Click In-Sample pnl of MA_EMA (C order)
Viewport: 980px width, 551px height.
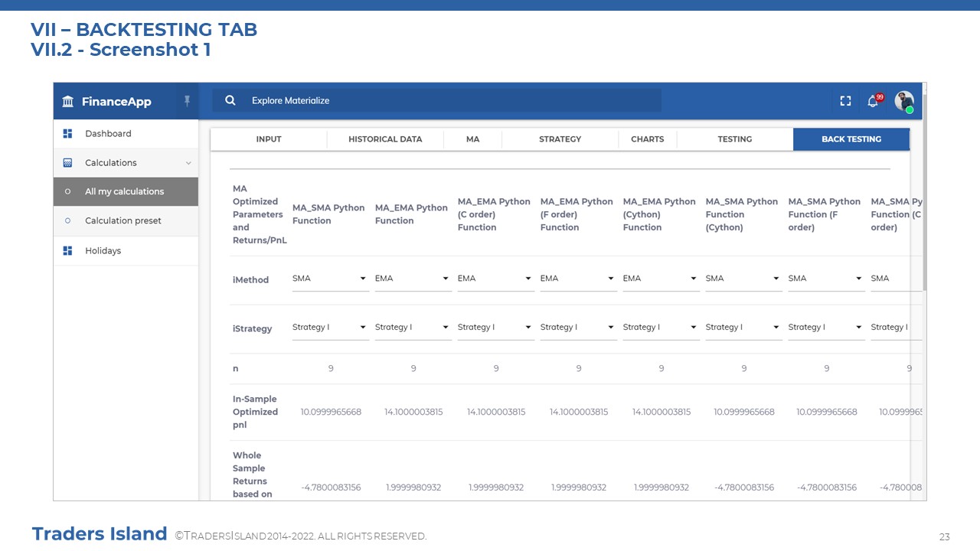tap(496, 412)
